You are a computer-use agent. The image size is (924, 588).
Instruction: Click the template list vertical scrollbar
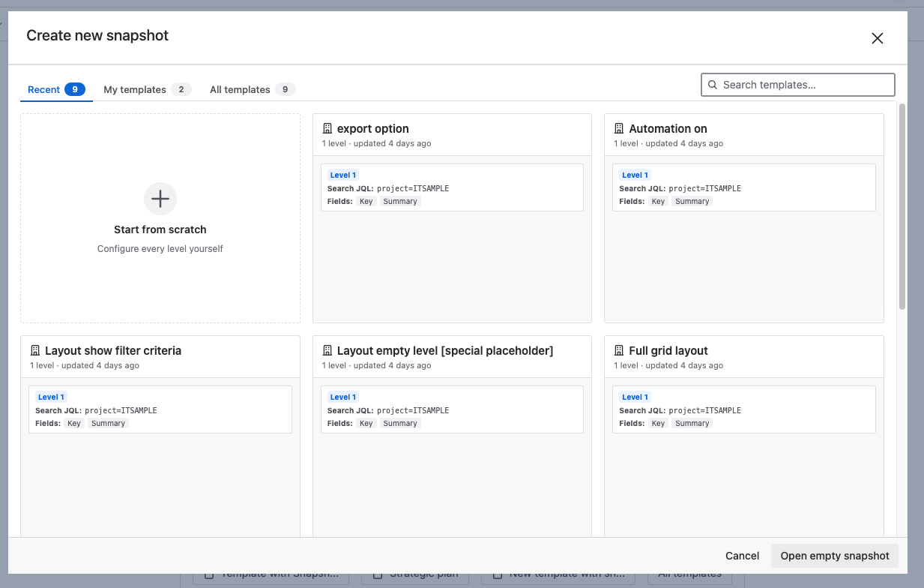[x=902, y=206]
